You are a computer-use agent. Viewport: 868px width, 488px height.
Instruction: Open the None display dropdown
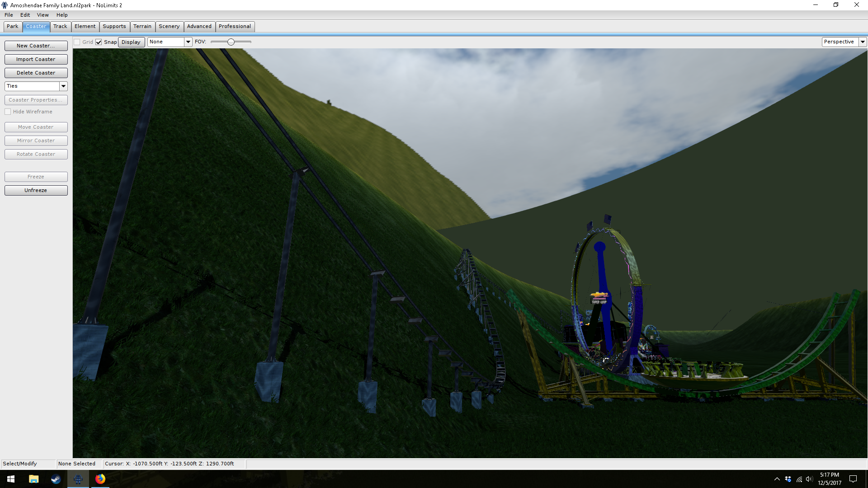click(188, 42)
